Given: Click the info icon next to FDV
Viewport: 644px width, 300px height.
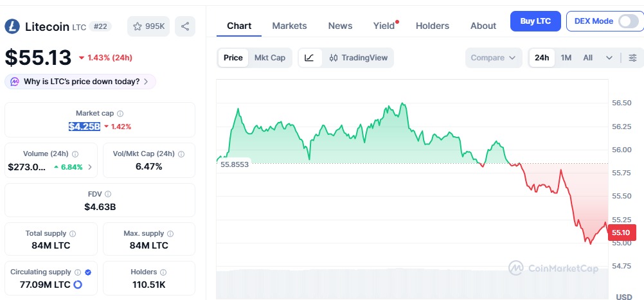Looking at the screenshot, I should coord(108,194).
